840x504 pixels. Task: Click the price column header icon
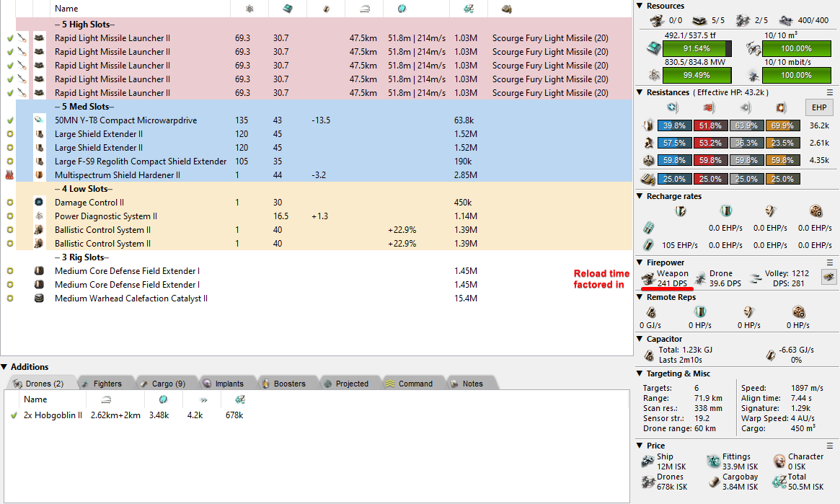point(468,9)
